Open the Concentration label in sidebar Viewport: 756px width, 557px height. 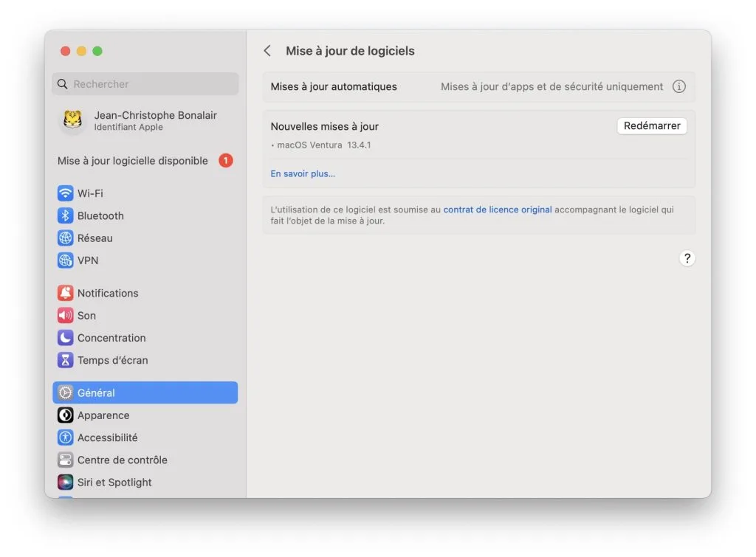click(x=111, y=338)
